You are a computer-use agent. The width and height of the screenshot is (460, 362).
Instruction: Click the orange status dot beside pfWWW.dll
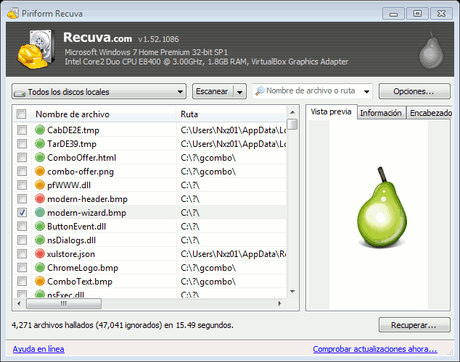40,185
